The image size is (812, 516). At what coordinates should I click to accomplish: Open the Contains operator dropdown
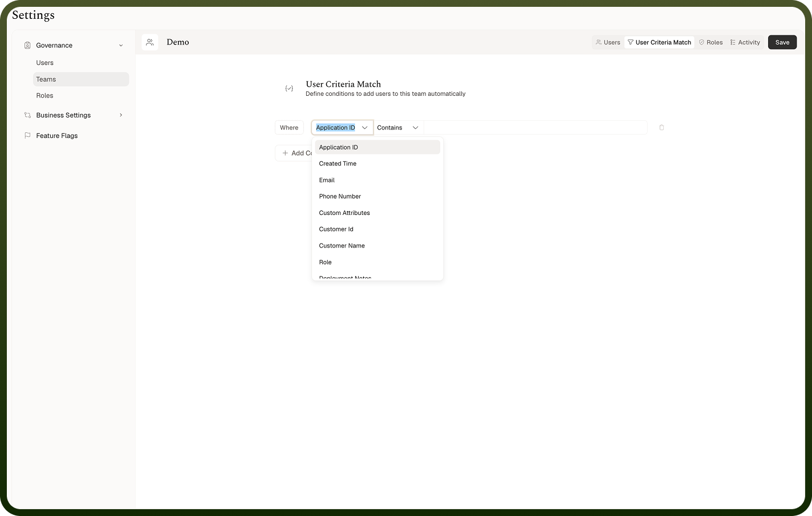point(398,128)
